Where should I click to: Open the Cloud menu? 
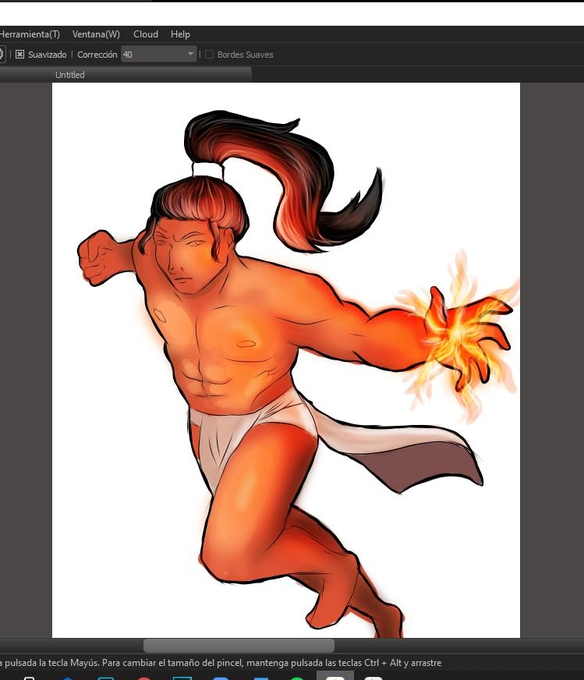pyautogui.click(x=146, y=34)
